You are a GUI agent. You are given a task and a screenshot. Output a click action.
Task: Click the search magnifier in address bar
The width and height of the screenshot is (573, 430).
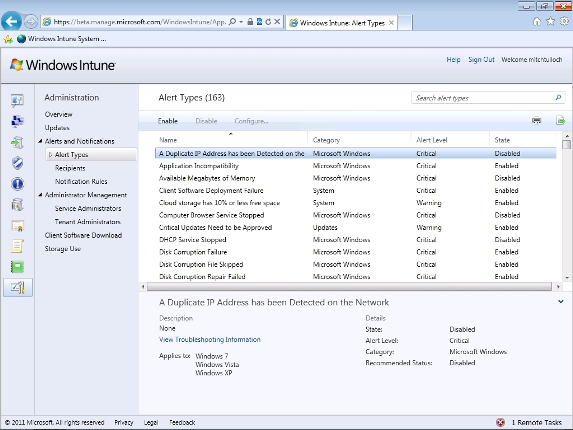232,22
